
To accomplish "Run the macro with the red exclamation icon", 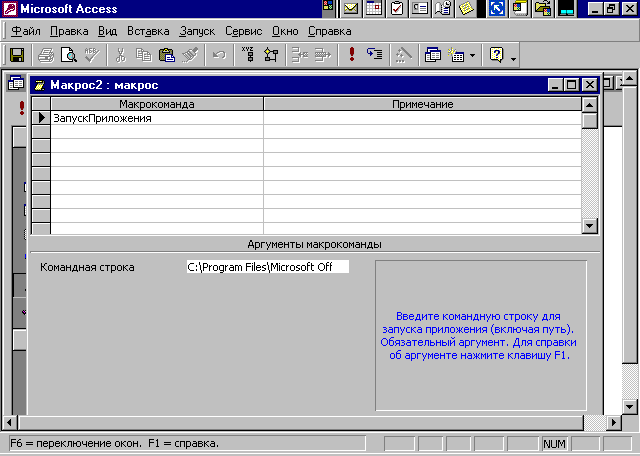I will click(x=352, y=54).
